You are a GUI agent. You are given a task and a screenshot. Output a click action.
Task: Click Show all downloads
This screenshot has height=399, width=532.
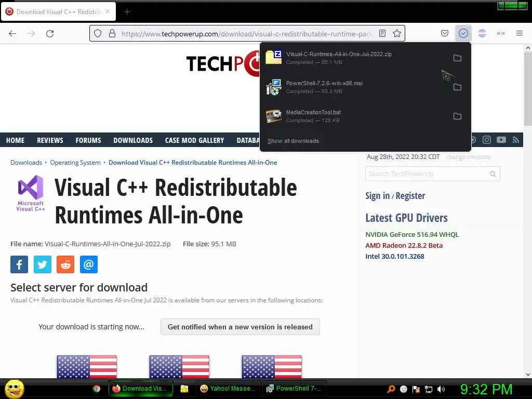tap(293, 141)
